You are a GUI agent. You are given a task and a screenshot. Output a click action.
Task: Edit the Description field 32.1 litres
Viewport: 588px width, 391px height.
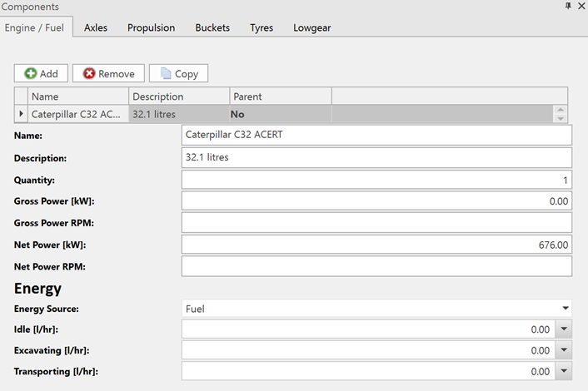coord(377,157)
